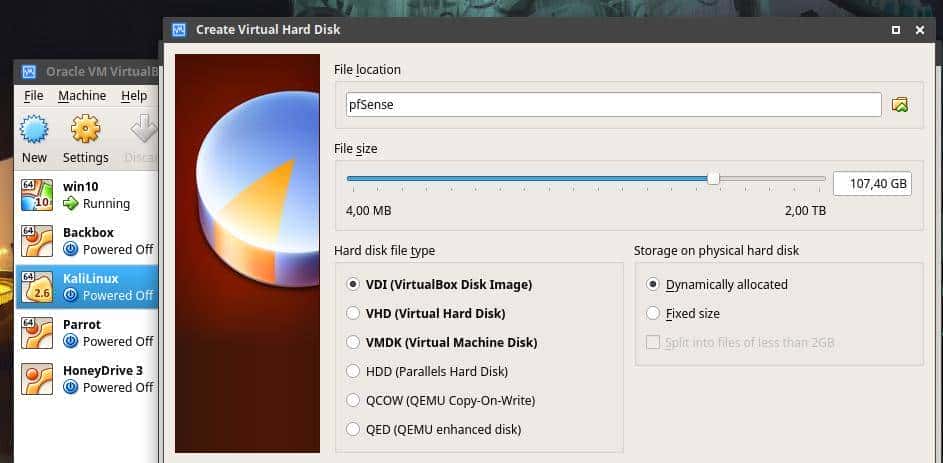
Task: Click the Backbox VM icon
Action: tap(37, 241)
